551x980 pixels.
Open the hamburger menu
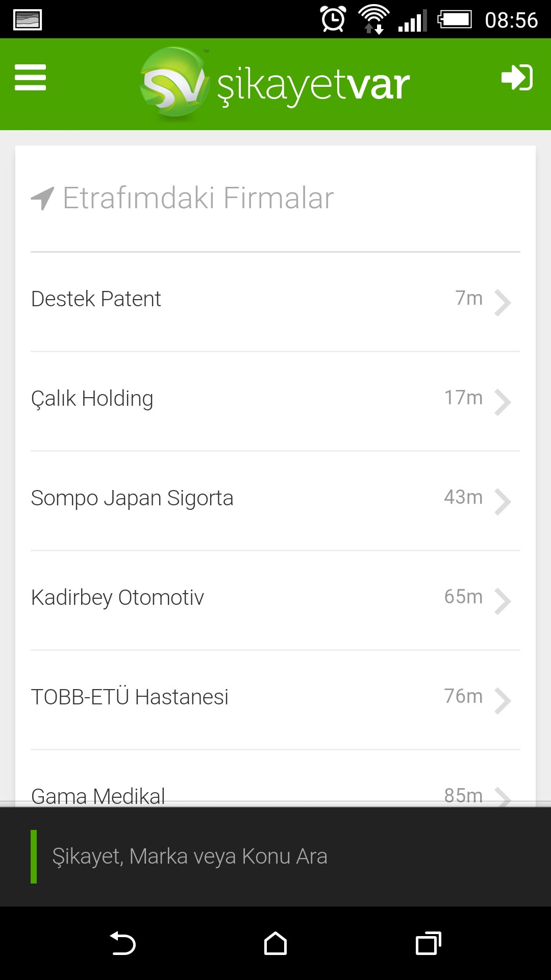(x=31, y=78)
